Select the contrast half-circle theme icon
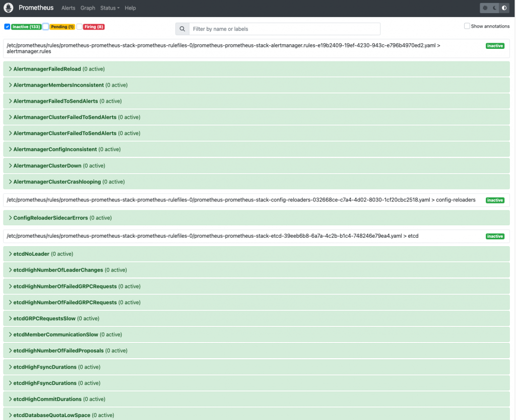 [x=504, y=8]
